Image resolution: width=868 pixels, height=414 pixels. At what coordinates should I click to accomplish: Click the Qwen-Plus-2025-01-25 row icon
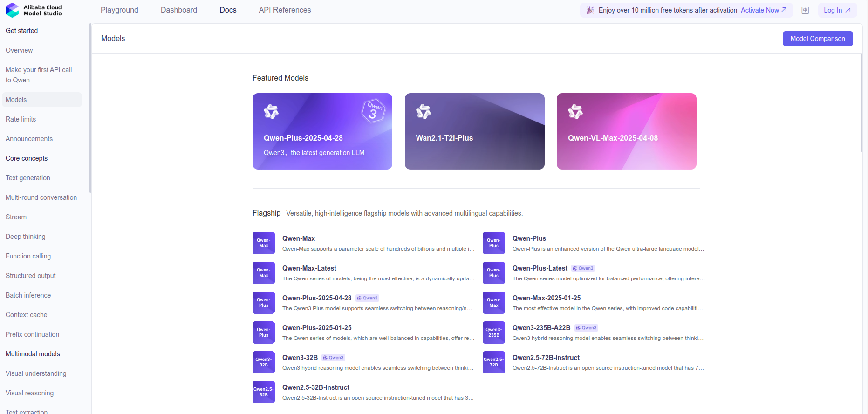[264, 333]
